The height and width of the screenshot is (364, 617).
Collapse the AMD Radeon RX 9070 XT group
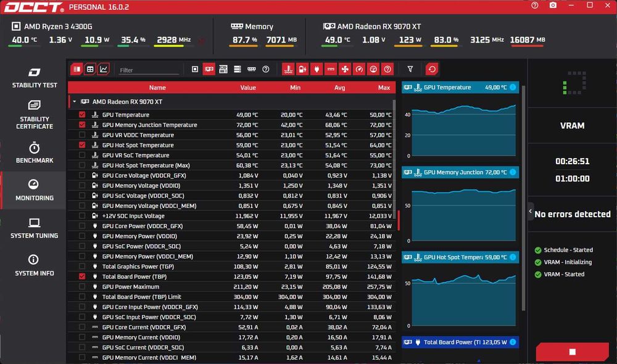[75, 102]
